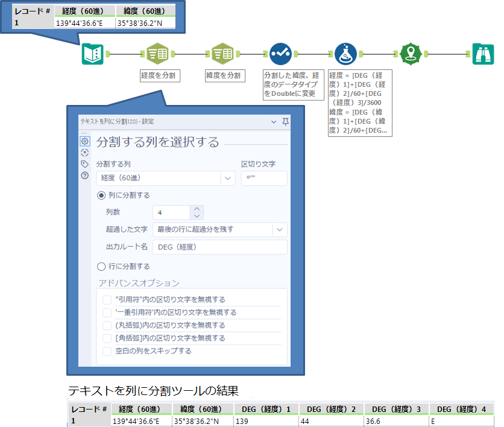Pin the settings panel using the pin icon
Image resolution: width=504 pixels, height=427 pixels.
tap(286, 121)
